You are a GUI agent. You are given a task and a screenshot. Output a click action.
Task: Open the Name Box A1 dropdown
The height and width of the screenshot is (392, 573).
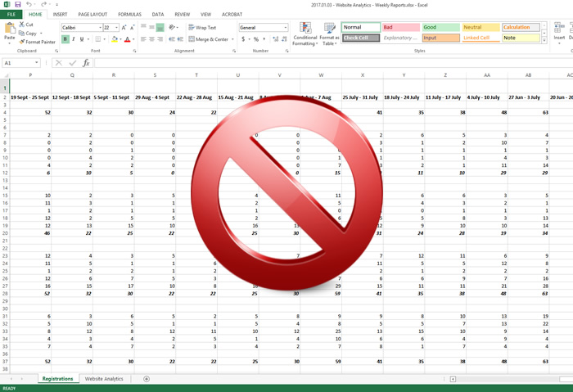(x=37, y=63)
